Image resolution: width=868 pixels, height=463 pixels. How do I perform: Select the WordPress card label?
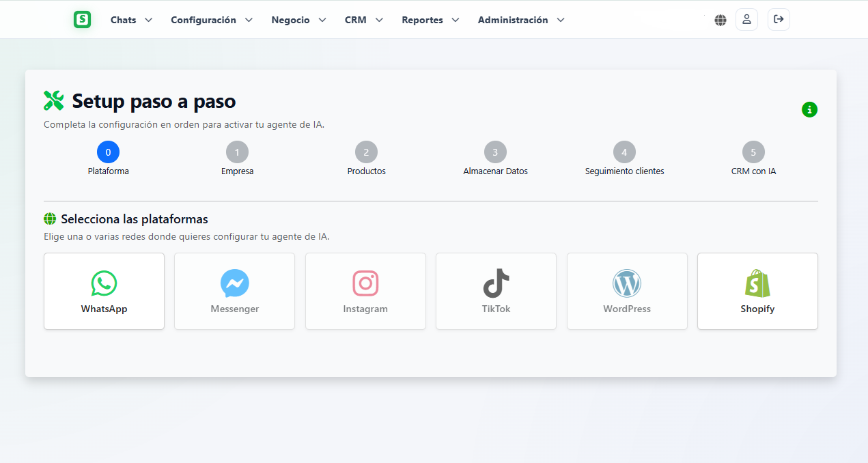[x=627, y=309]
